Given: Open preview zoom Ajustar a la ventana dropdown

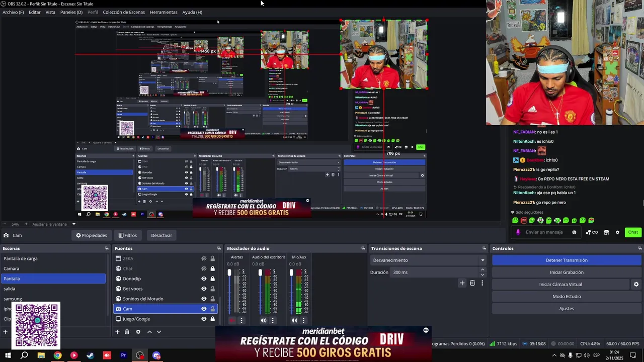Looking at the screenshot, I should click(x=73, y=224).
